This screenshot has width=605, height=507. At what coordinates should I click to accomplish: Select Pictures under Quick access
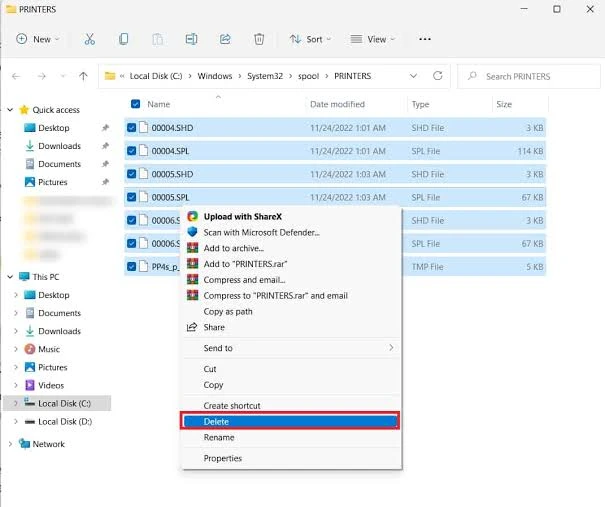52,182
